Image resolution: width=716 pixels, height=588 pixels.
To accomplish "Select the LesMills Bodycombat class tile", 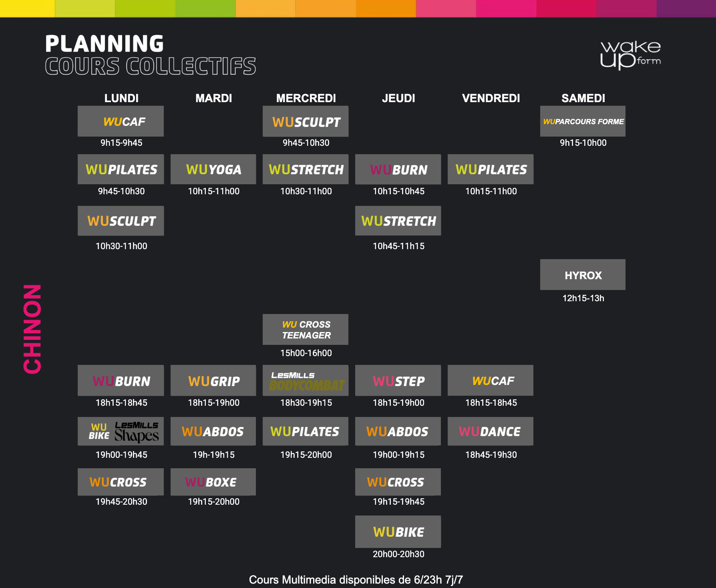I will [306, 381].
